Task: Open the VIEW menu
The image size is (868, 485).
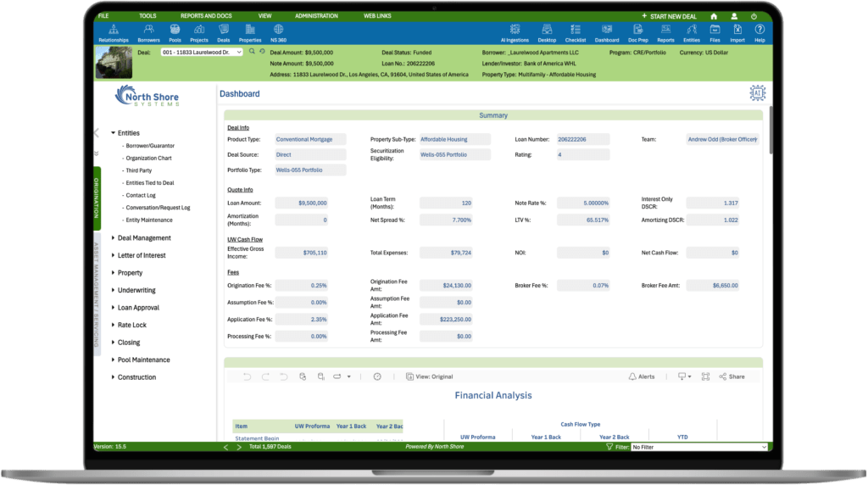Action: tap(264, 16)
